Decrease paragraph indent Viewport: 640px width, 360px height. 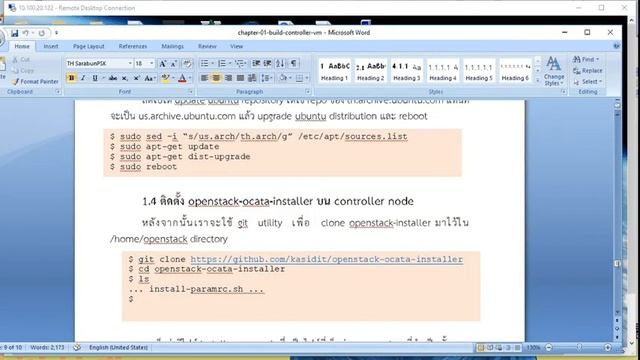256,63
